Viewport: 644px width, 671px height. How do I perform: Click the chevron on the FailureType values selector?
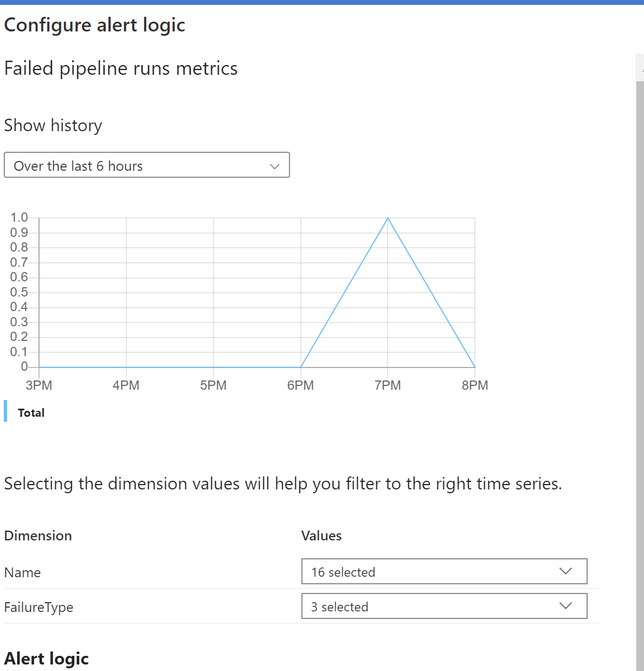(x=566, y=606)
